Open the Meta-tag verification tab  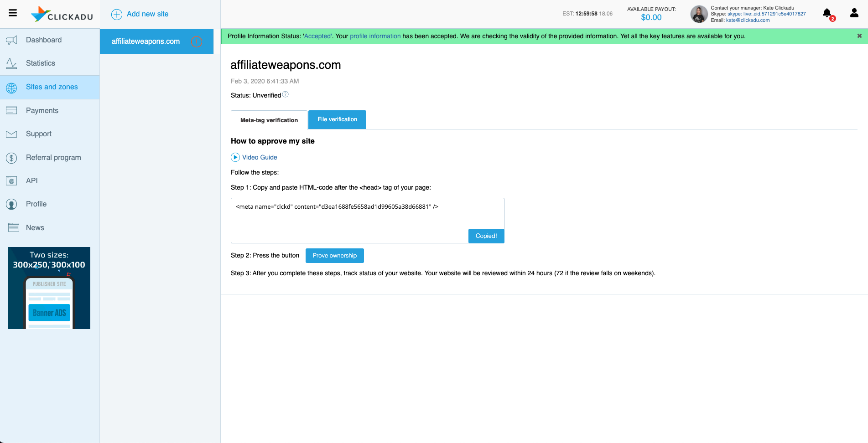coord(269,120)
